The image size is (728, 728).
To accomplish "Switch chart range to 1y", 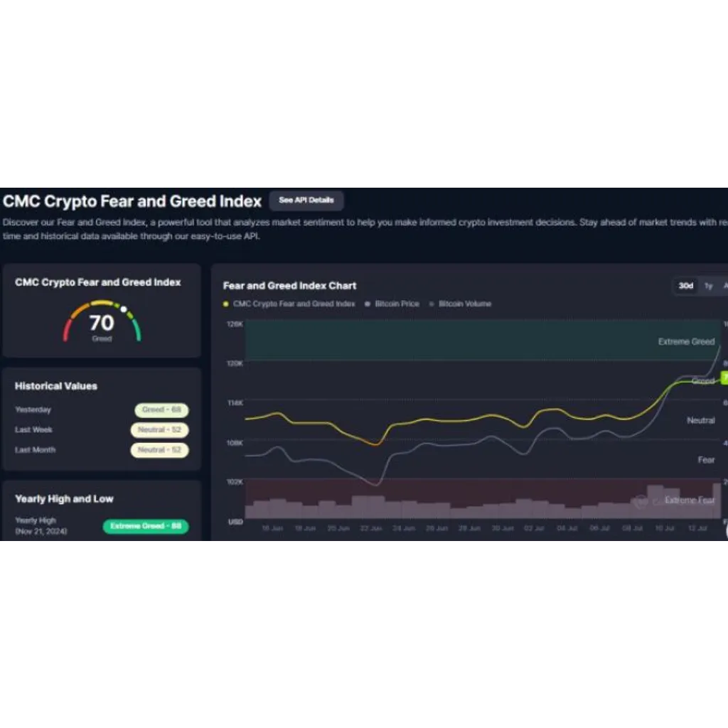I will [709, 286].
